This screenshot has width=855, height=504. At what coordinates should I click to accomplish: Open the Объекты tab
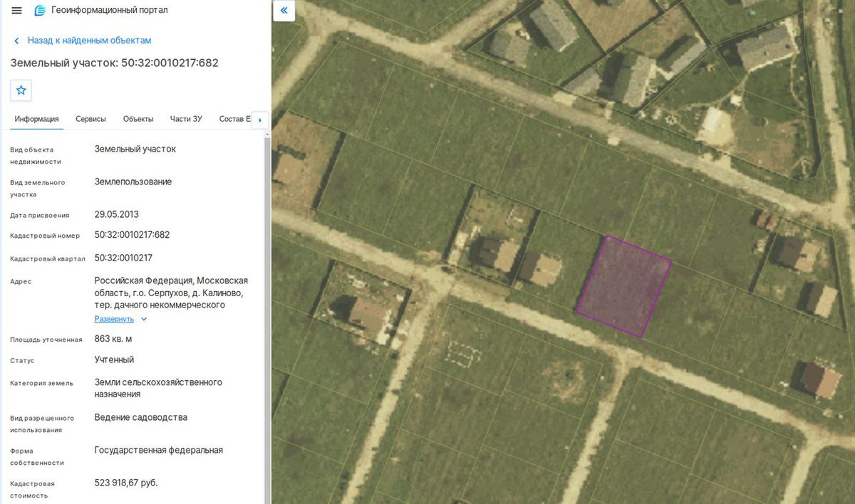[138, 119]
